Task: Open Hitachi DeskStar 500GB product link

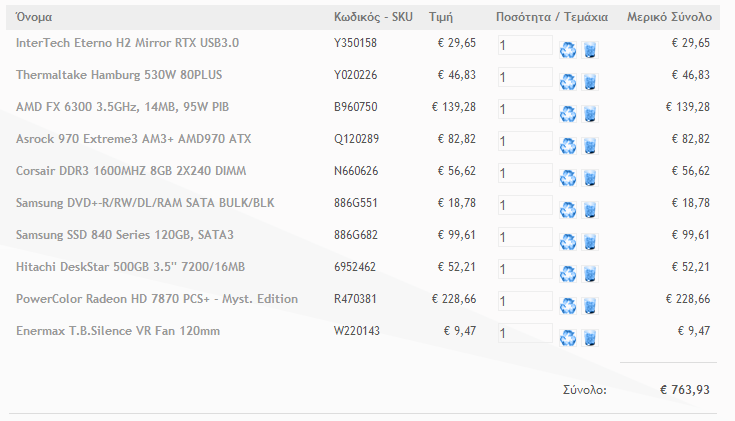Action: click(x=130, y=267)
